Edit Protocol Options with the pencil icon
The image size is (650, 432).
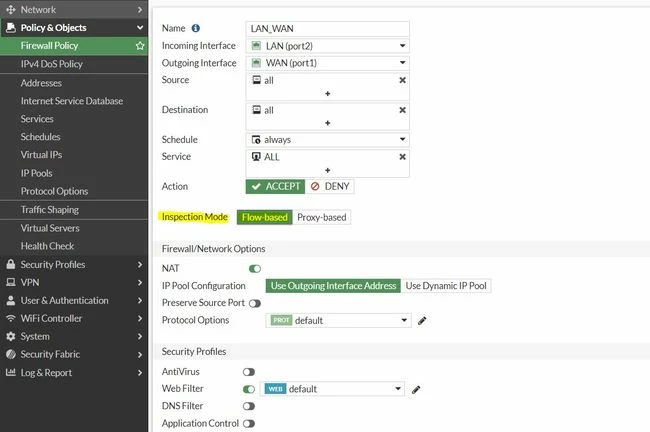tap(422, 320)
